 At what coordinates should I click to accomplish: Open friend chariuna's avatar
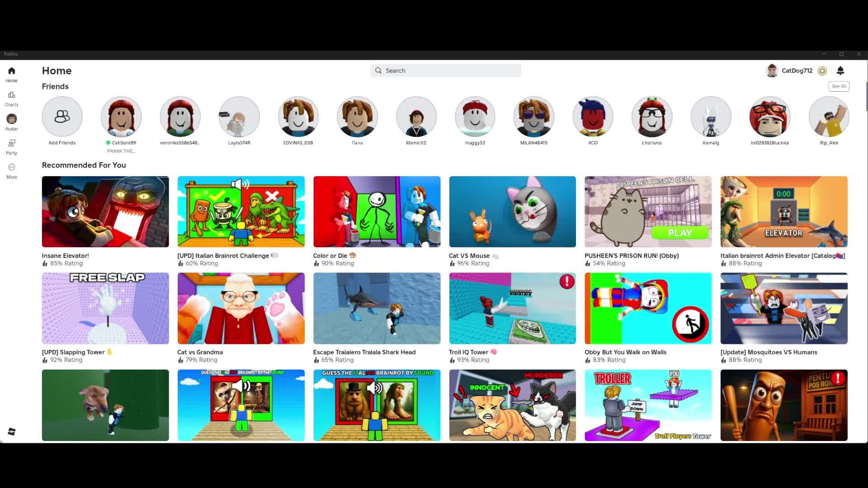[x=652, y=117]
